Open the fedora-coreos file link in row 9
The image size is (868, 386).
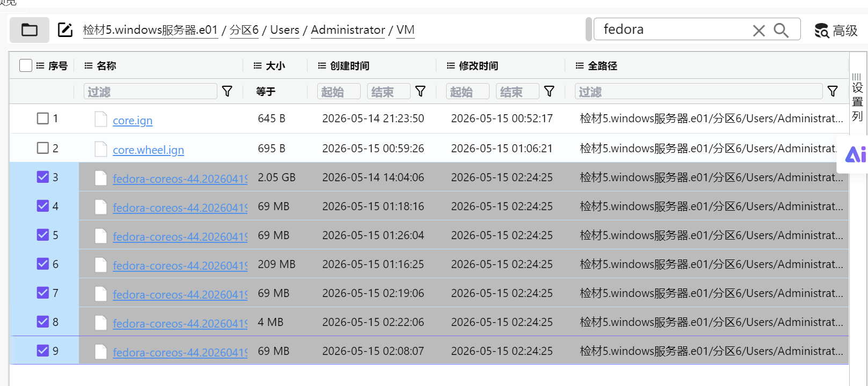[180, 352]
